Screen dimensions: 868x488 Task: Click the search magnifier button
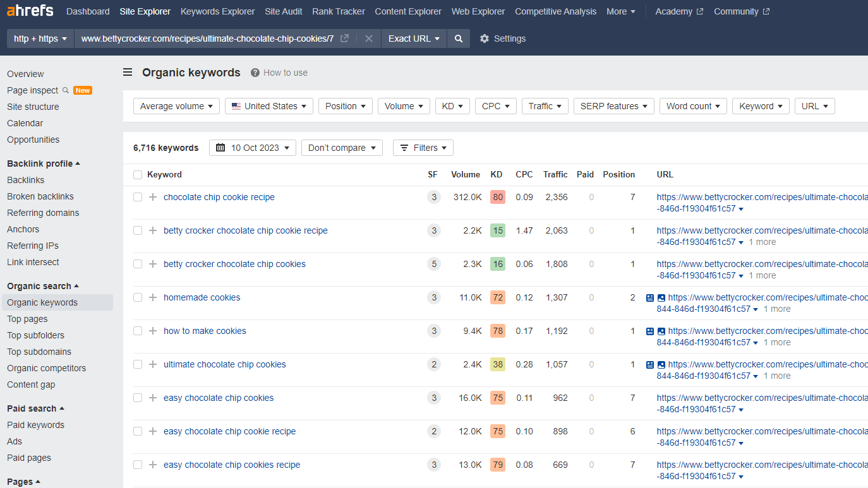pyautogui.click(x=459, y=39)
